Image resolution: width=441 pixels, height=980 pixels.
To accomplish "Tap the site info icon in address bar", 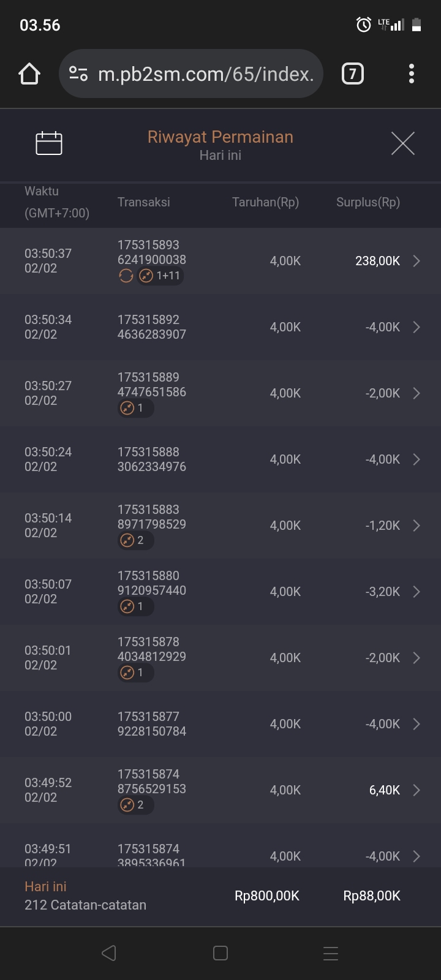I will (78, 74).
